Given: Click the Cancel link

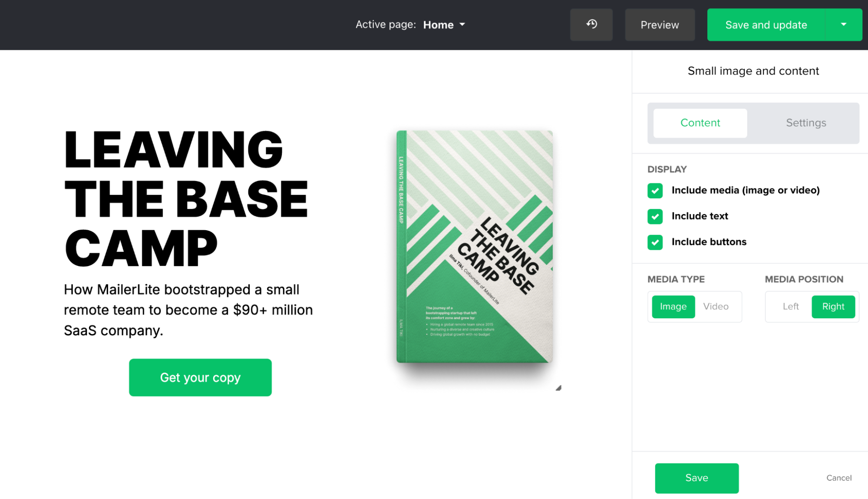Looking at the screenshot, I should [839, 477].
